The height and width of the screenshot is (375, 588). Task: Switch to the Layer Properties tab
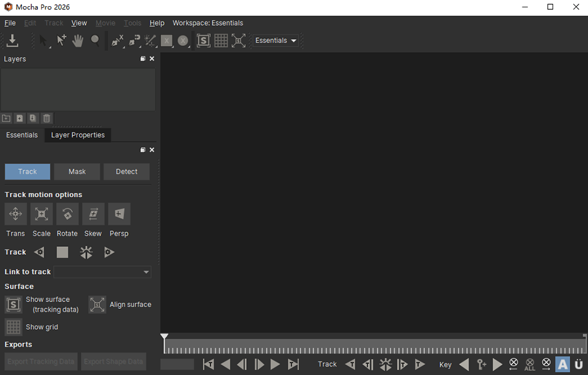(x=78, y=135)
